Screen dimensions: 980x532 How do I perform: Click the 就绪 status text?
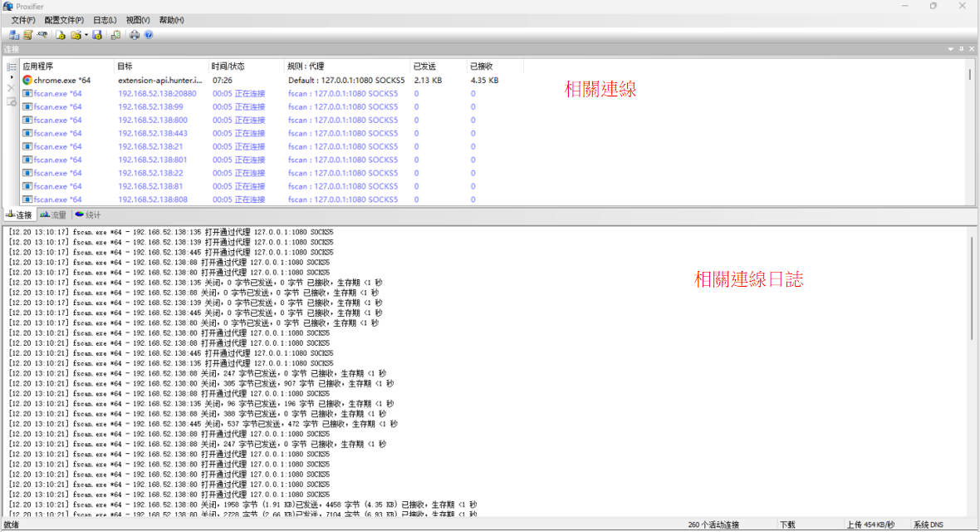point(12,525)
